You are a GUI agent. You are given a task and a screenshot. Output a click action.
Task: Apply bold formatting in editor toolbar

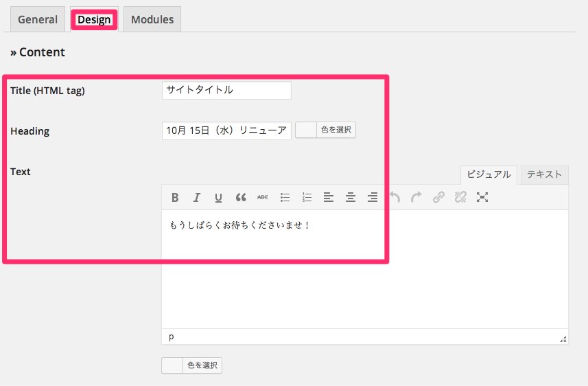(x=175, y=198)
